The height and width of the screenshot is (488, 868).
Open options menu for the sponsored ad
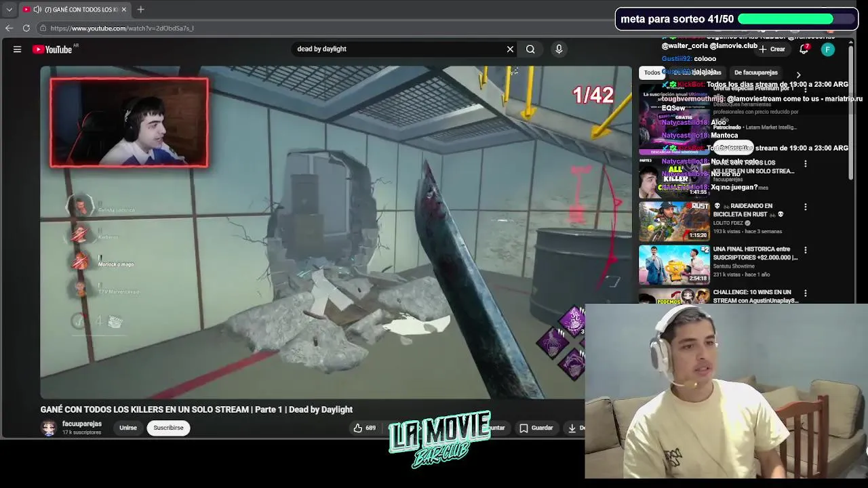pos(805,89)
